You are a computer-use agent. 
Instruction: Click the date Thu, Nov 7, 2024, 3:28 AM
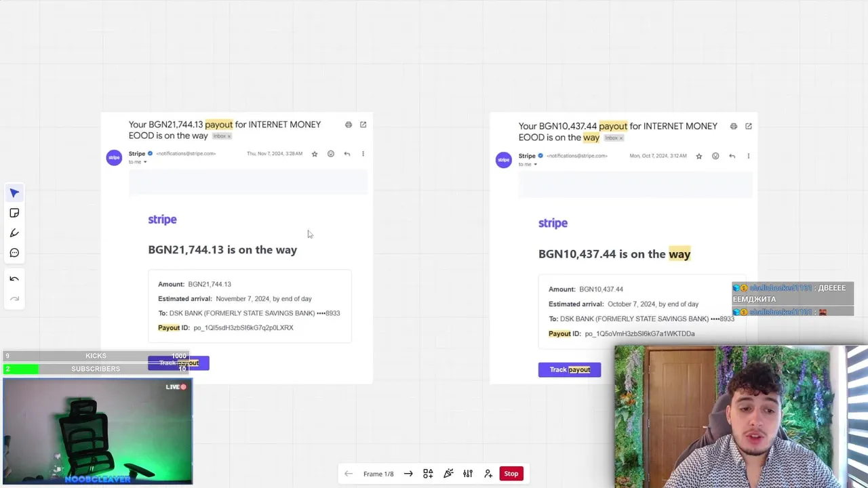[275, 154]
